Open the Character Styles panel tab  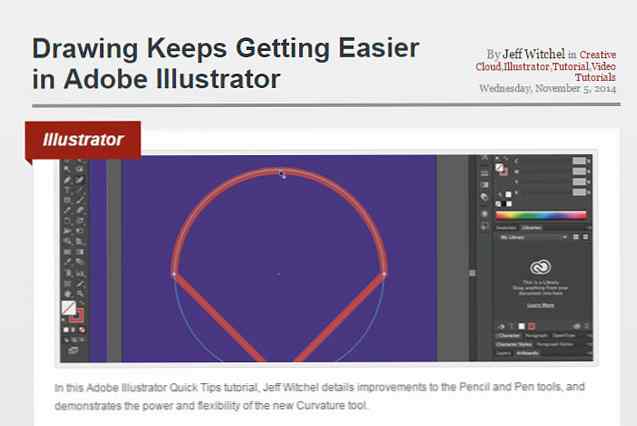click(514, 344)
